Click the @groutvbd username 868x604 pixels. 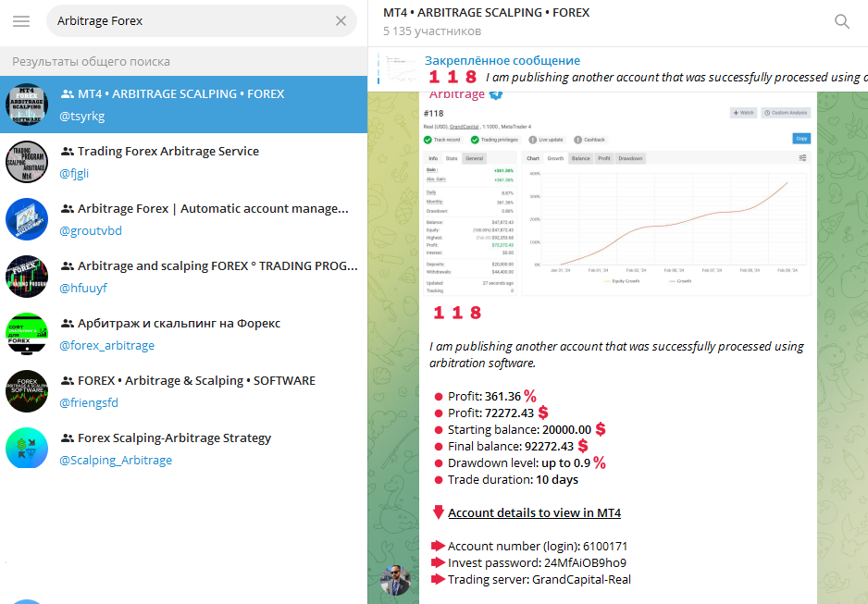[91, 230]
